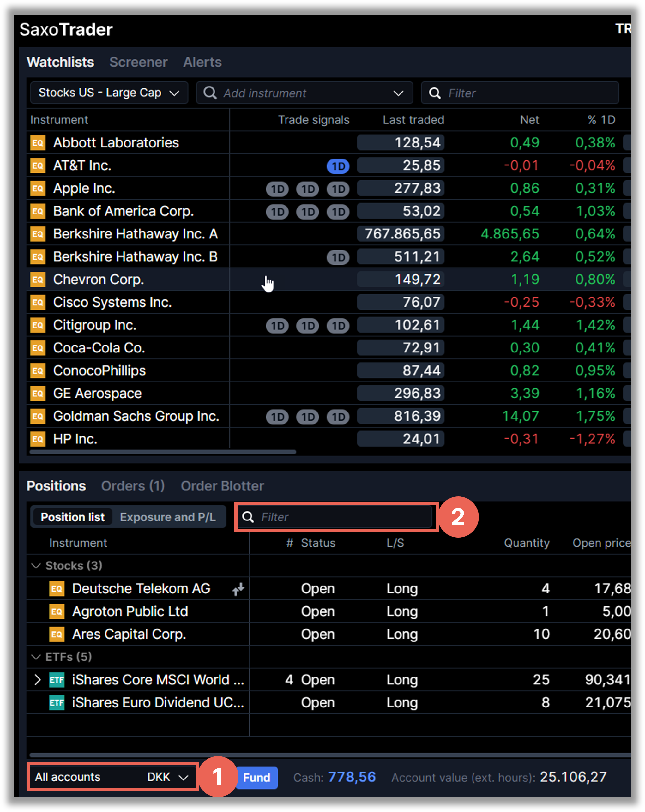Click the 1D badge for Berkshire Hathaway Inc. B
645x812 pixels.
pos(338,257)
